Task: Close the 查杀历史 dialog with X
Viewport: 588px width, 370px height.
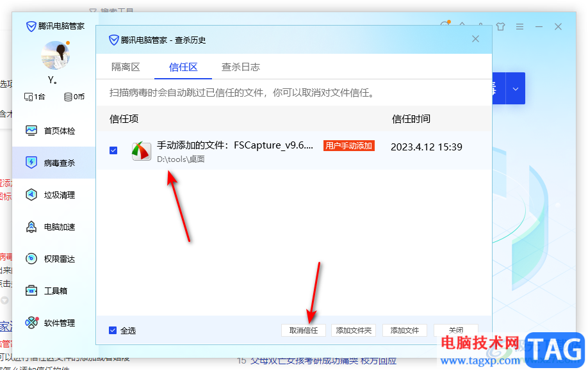Action: click(x=475, y=39)
